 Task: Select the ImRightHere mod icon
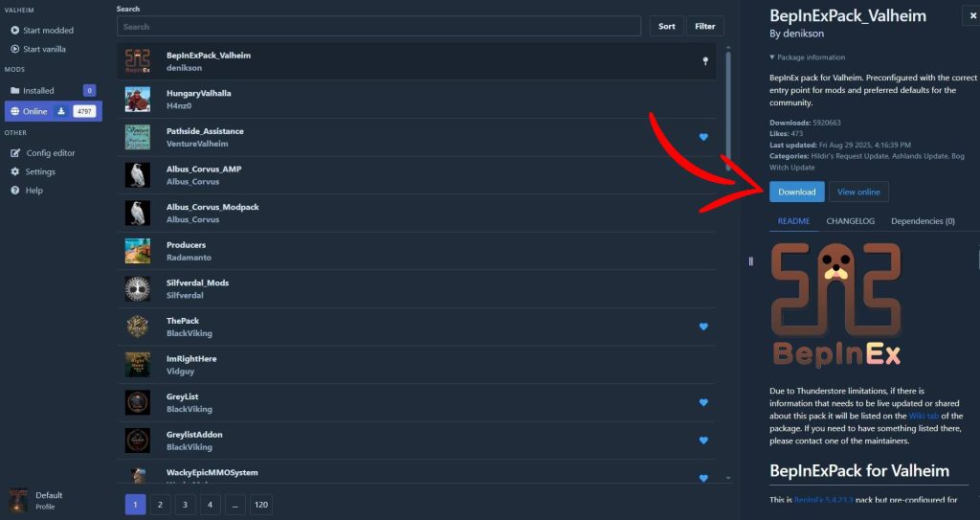138,365
